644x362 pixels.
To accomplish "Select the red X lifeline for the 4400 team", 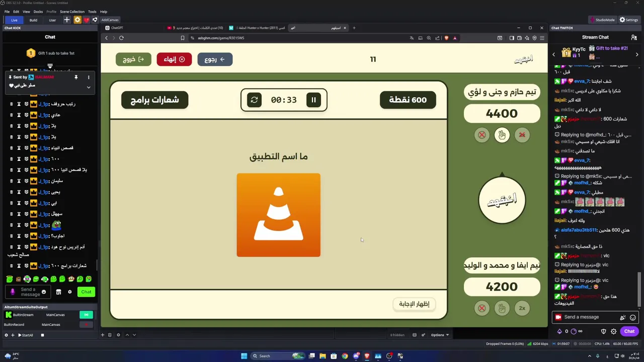I will [482, 135].
